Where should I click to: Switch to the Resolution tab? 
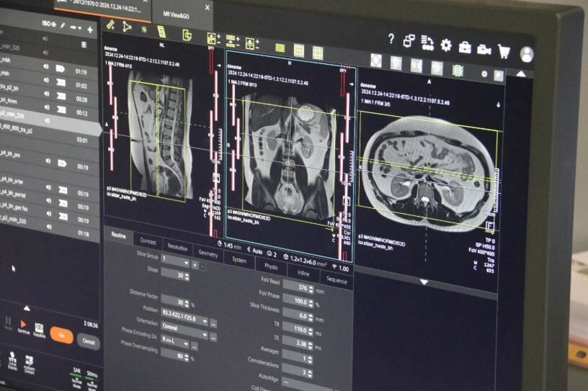177,247
